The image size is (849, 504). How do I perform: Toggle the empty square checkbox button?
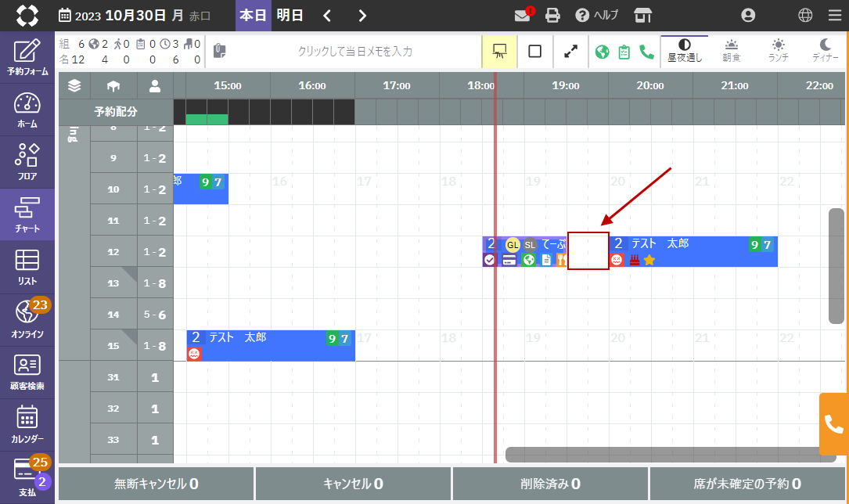(x=535, y=52)
